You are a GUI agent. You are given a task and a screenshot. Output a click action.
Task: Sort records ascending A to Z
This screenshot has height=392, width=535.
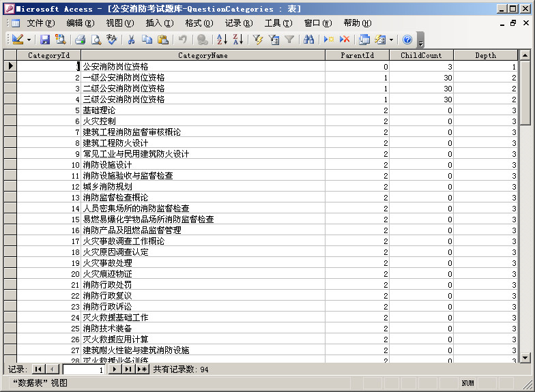[222, 40]
